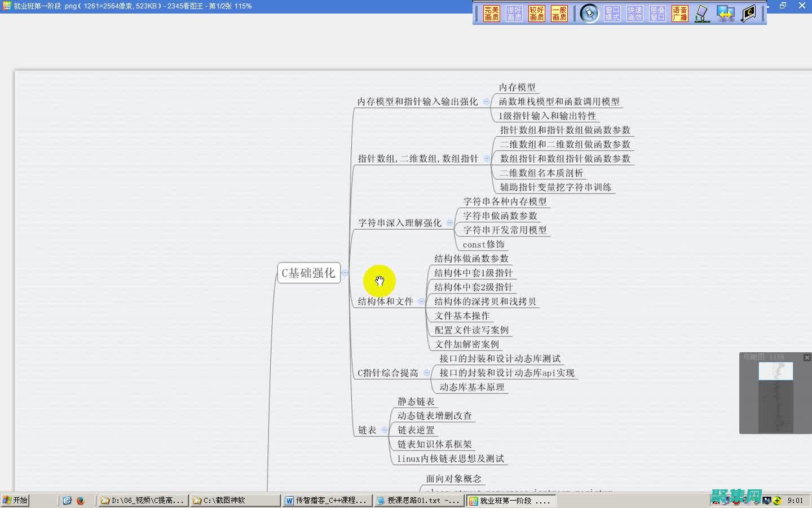Switch to the 授课思路01.txt taskbar window
Screen dimensions: 812x508
click(419, 501)
